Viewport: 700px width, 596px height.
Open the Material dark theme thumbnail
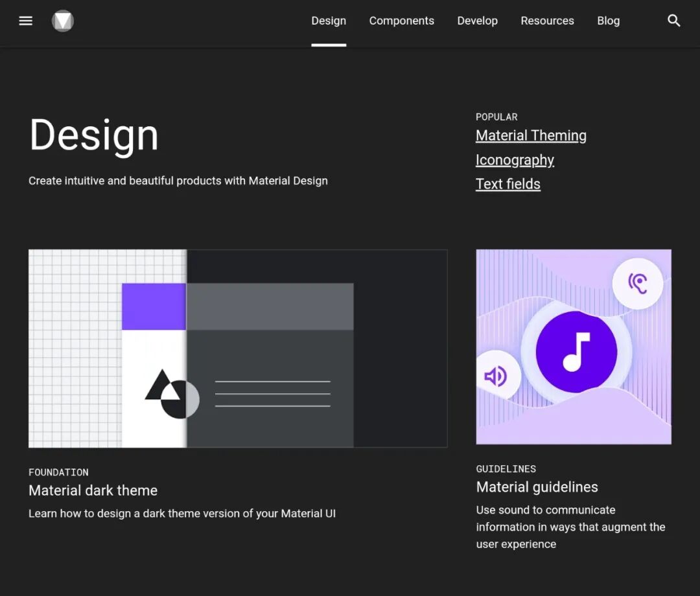(x=237, y=349)
